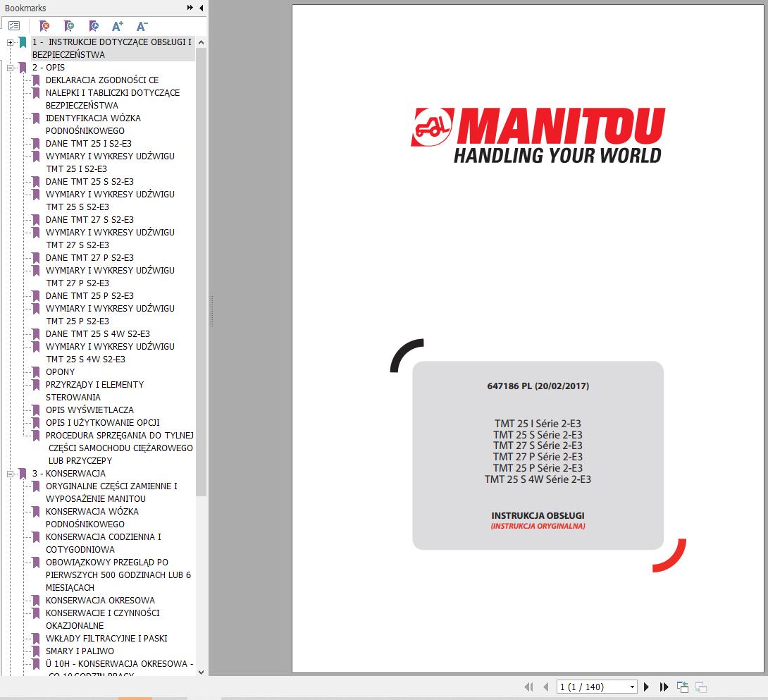Click the bookmark destination properties icon
Screen dimensions: 768x700
click(x=94, y=26)
